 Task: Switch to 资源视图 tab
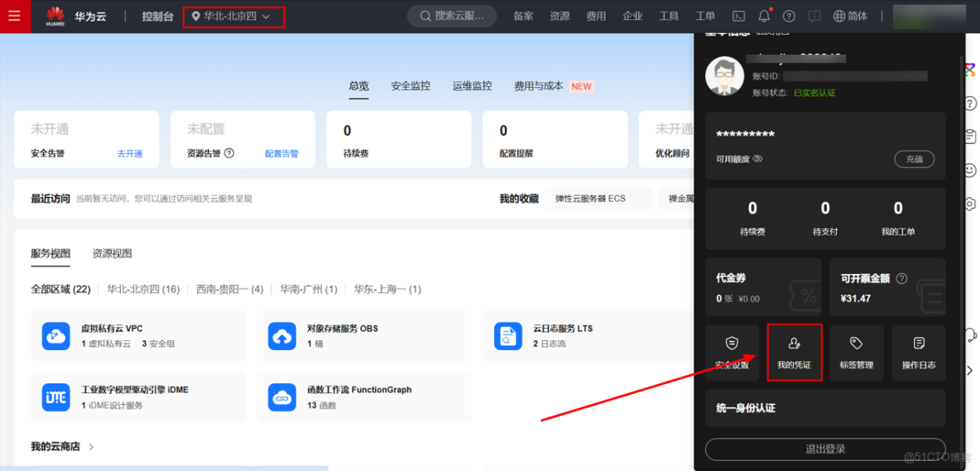point(112,253)
